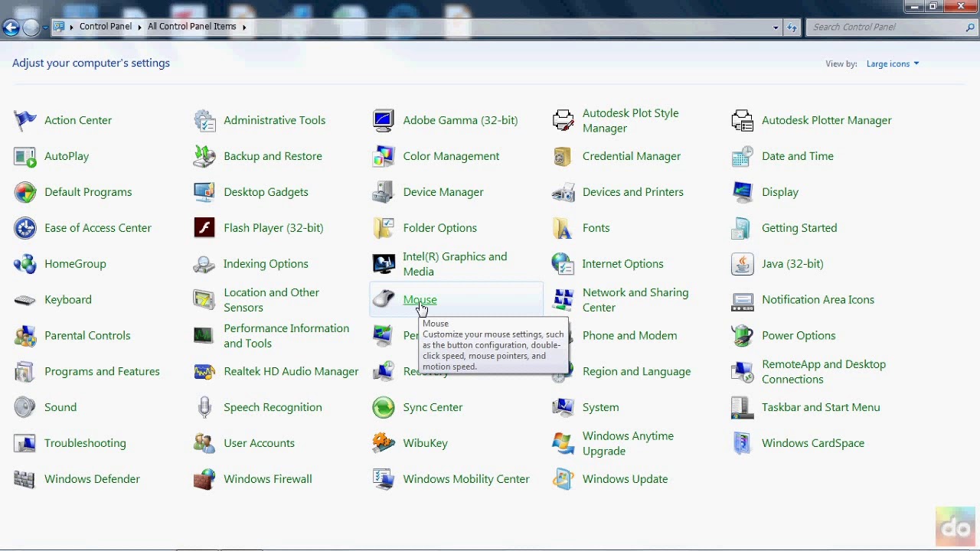Viewport: 980px width, 551px height.
Task: Click in the Search Control Panel field
Action: (x=886, y=27)
